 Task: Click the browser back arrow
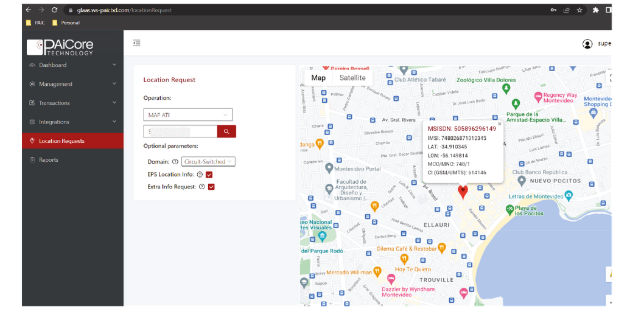click(29, 10)
